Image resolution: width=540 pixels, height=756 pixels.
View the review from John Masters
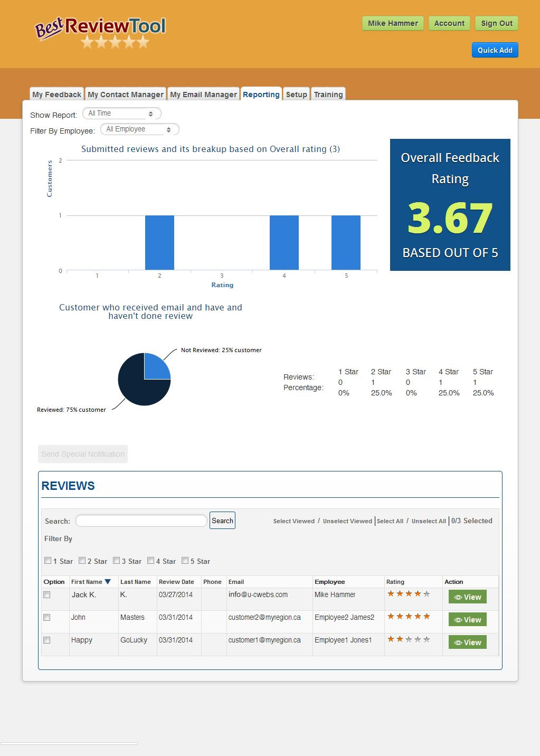point(467,620)
